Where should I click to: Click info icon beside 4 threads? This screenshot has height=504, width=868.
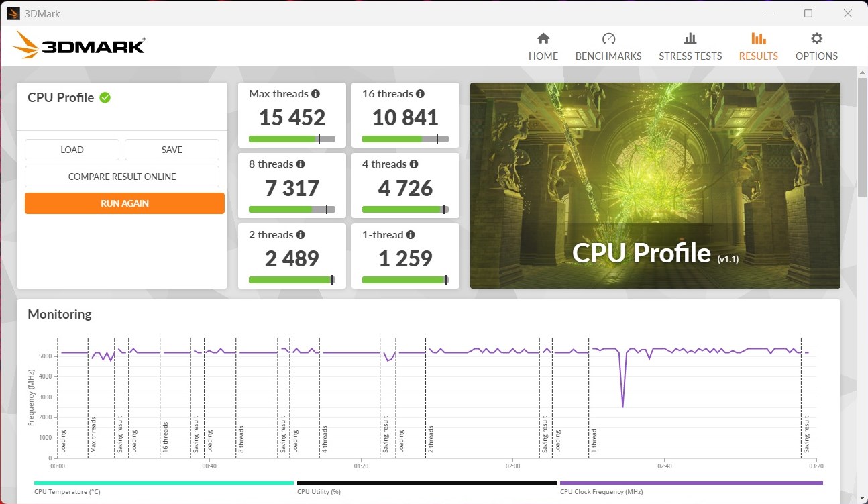pos(414,164)
